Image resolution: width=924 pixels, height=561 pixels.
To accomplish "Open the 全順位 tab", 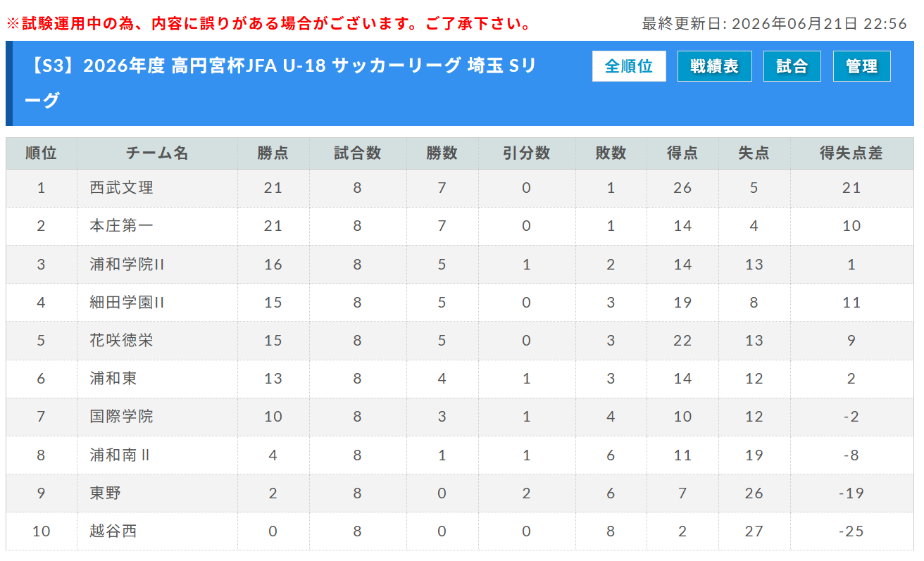I will [629, 66].
